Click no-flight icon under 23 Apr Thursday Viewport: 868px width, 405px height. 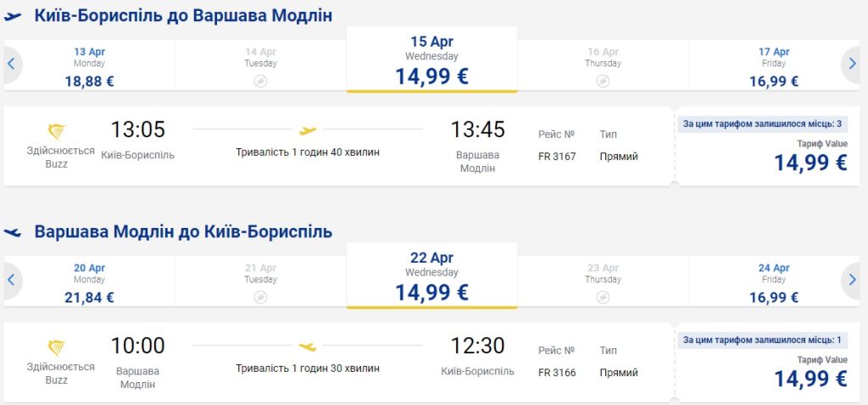pyautogui.click(x=603, y=297)
